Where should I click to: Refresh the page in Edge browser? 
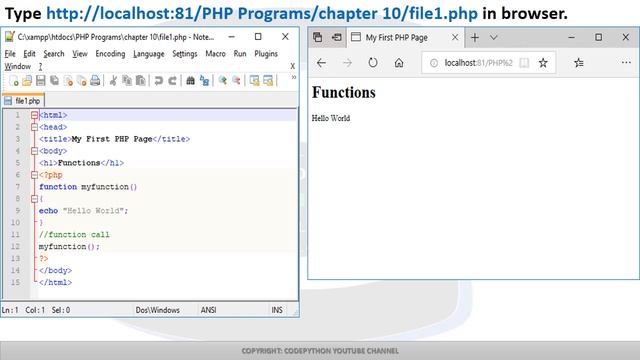pos(373,63)
